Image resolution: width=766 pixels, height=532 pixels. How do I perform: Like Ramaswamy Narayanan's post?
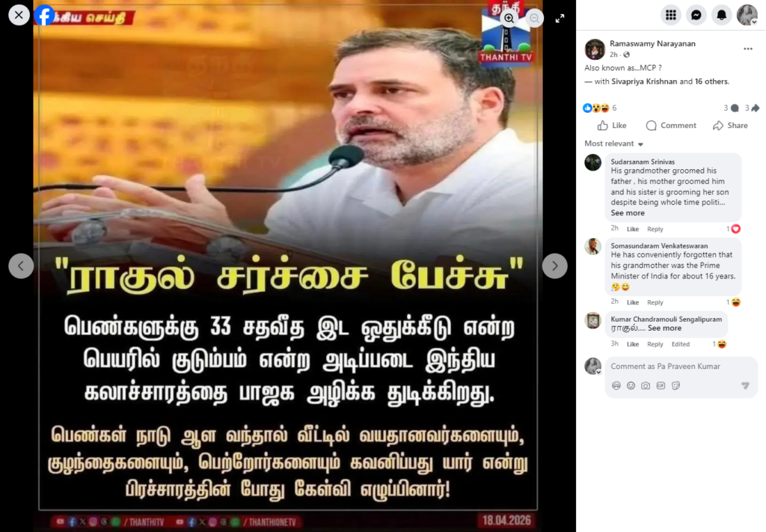click(x=612, y=126)
